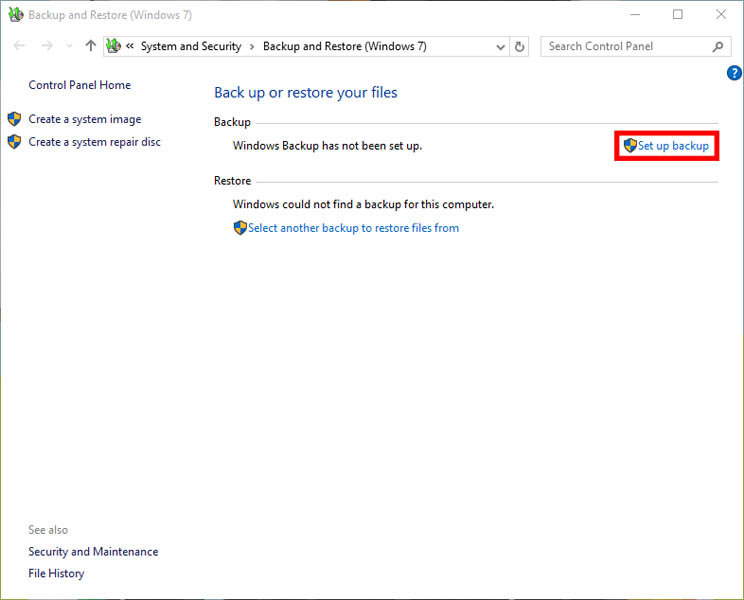Choose Select another backup to restore files from
The height and width of the screenshot is (600, 744).
[x=353, y=228]
